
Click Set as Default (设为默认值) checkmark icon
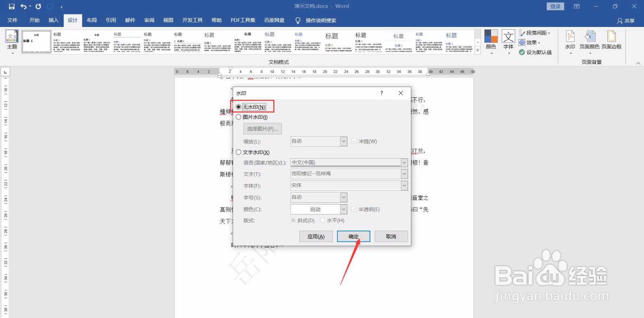pos(522,52)
